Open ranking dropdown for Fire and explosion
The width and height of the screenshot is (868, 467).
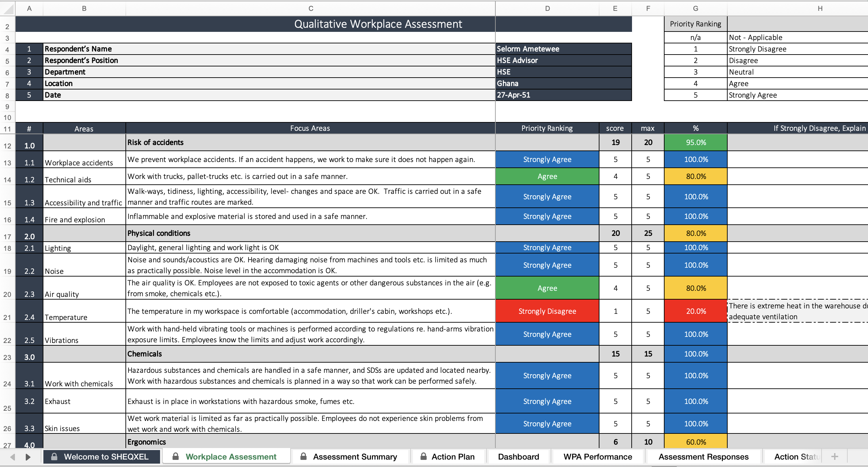(547, 216)
